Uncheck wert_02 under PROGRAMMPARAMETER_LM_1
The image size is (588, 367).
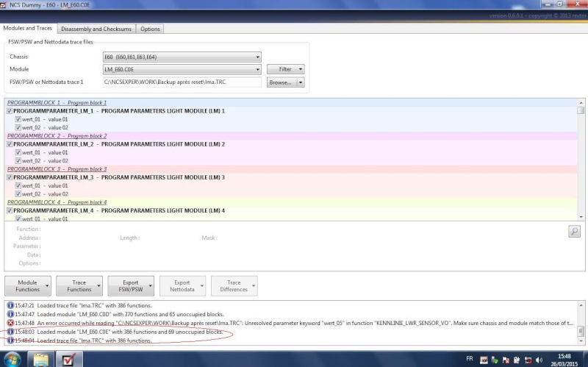[x=18, y=127]
